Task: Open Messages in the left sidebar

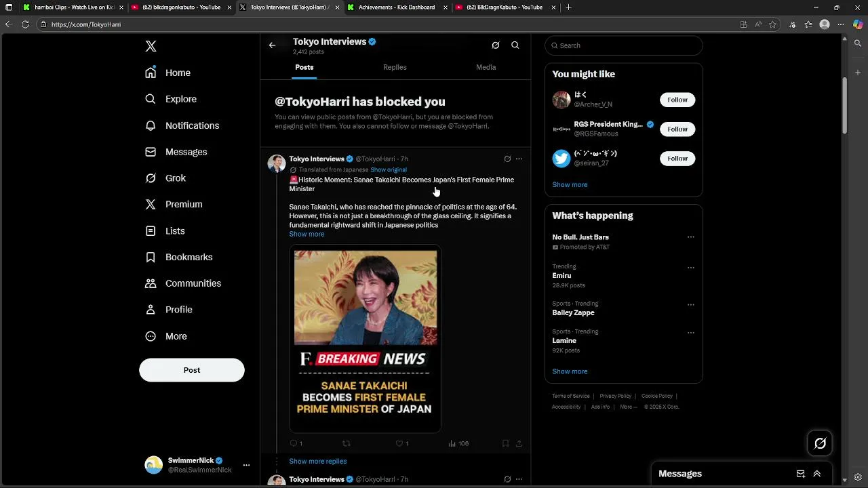Action: [176, 152]
